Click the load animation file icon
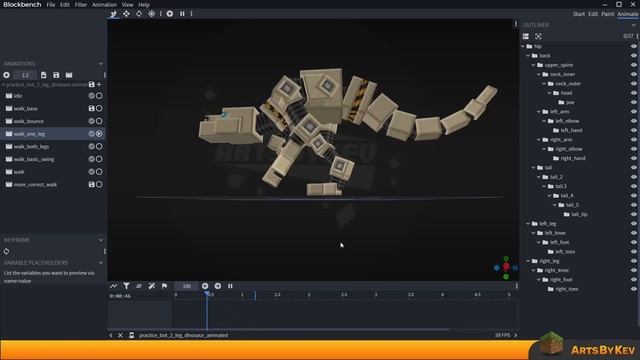This screenshot has height=360, width=640. click(x=44, y=75)
